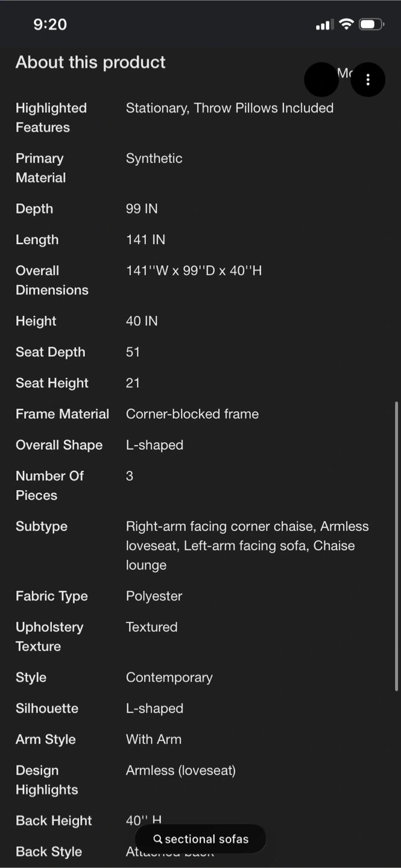Tap the 9:20 clock in status bar
The height and width of the screenshot is (868, 401).
pos(50,24)
